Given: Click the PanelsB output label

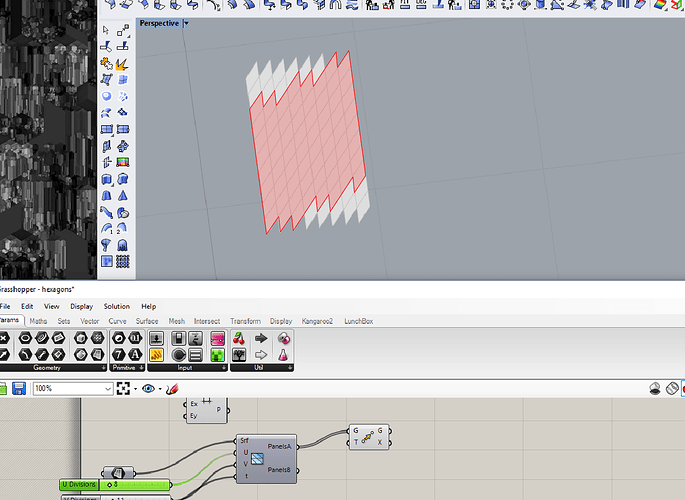Looking at the screenshot, I should [x=279, y=470].
